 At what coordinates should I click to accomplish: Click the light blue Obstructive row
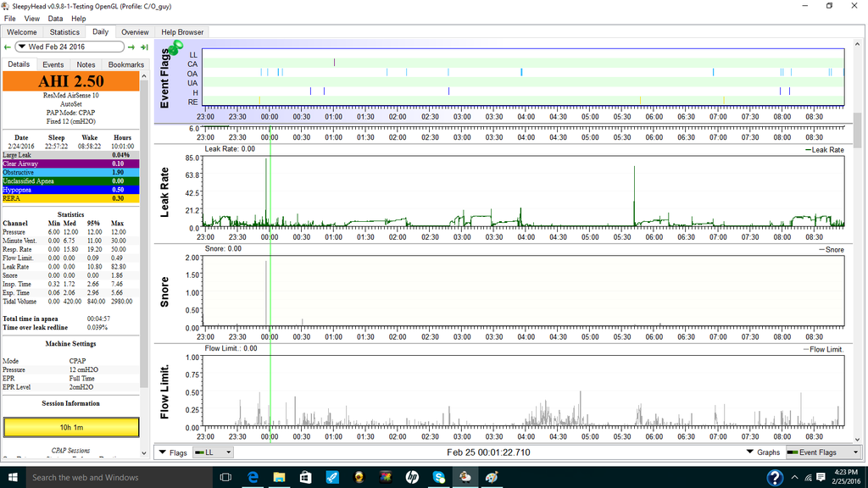pyautogui.click(x=71, y=173)
